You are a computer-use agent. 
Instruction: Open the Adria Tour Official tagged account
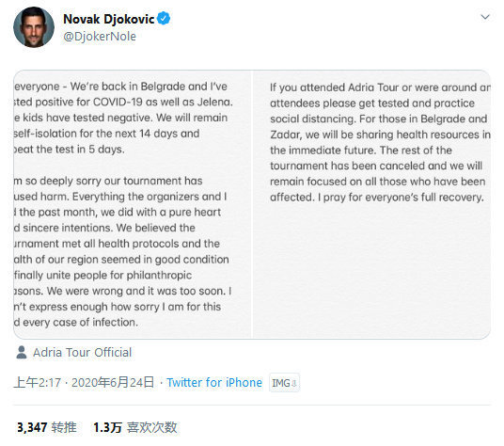(x=83, y=353)
